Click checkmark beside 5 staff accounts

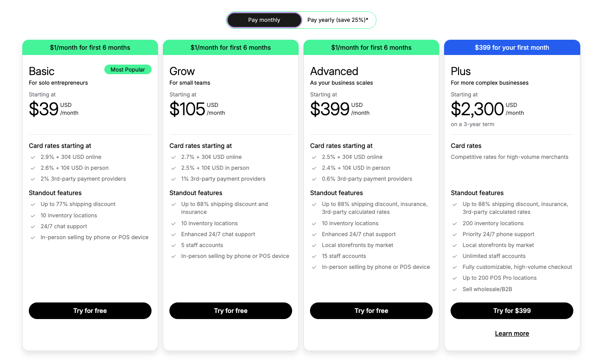point(173,245)
